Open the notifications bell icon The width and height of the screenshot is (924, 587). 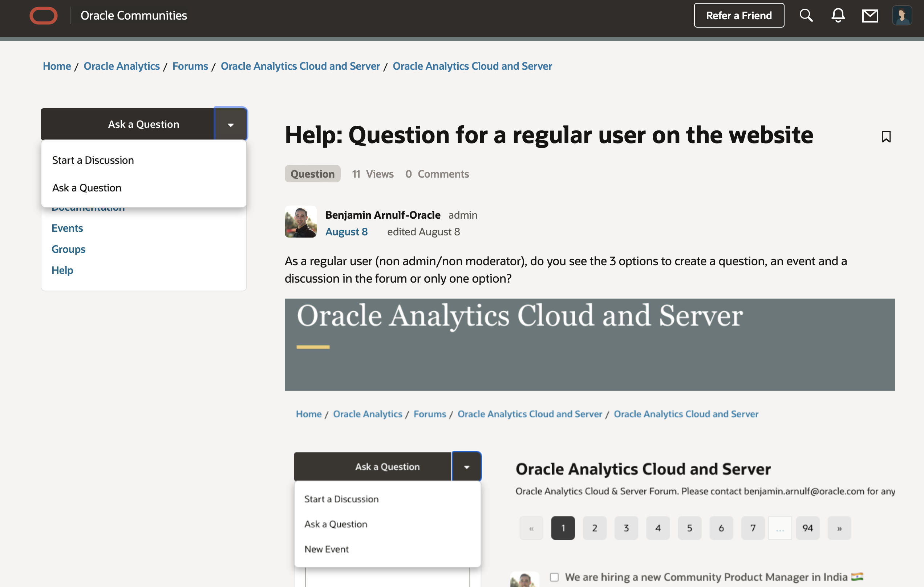click(x=838, y=16)
